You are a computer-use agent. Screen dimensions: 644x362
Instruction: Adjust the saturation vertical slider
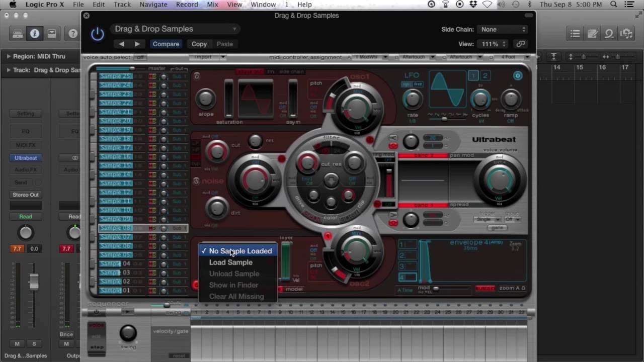pyautogui.click(x=229, y=98)
